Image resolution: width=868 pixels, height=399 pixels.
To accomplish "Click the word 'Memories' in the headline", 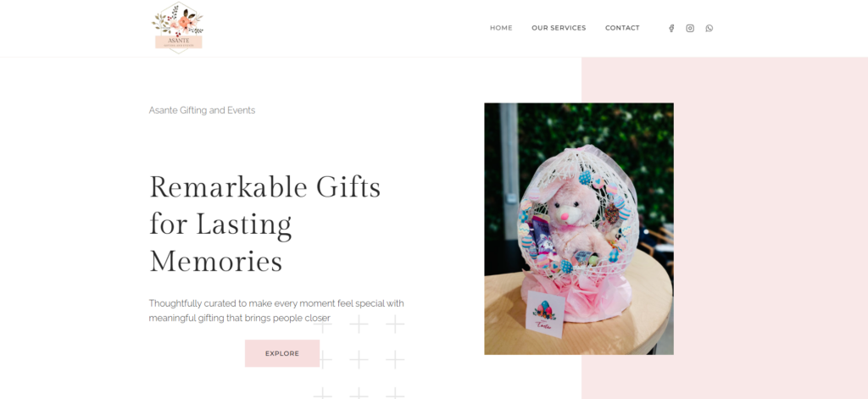I will tap(216, 262).
